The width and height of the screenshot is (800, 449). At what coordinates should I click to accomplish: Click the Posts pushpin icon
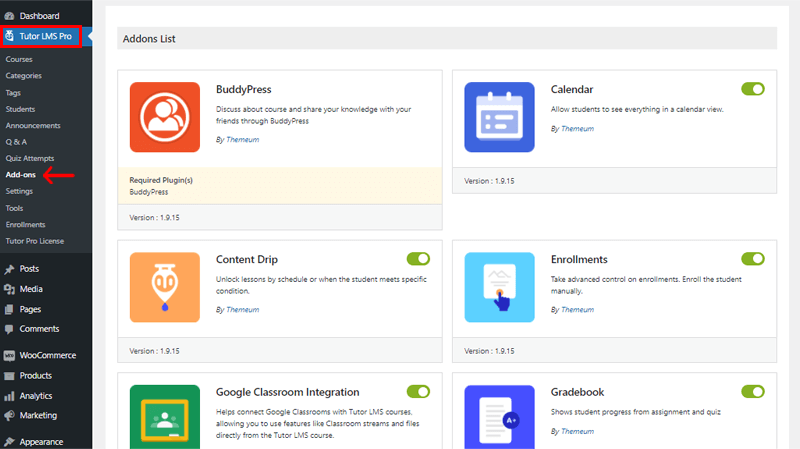pos(9,269)
